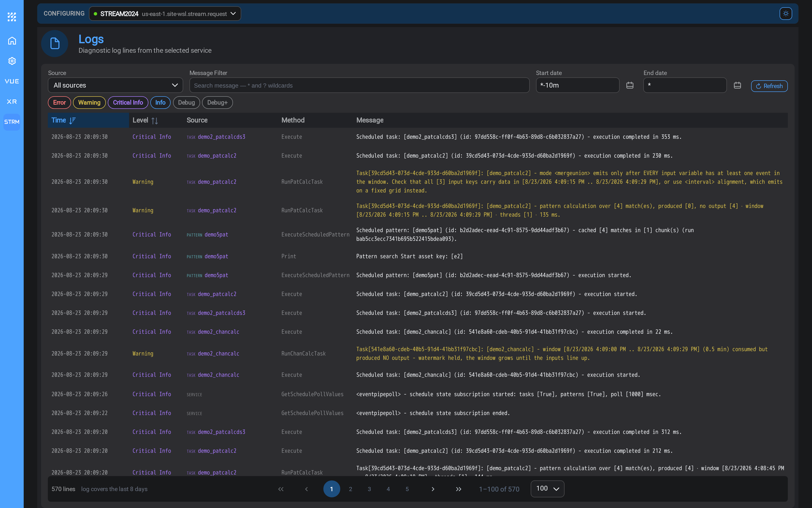
Task: Click the RunChanCalcTask method cell
Action: (303, 353)
